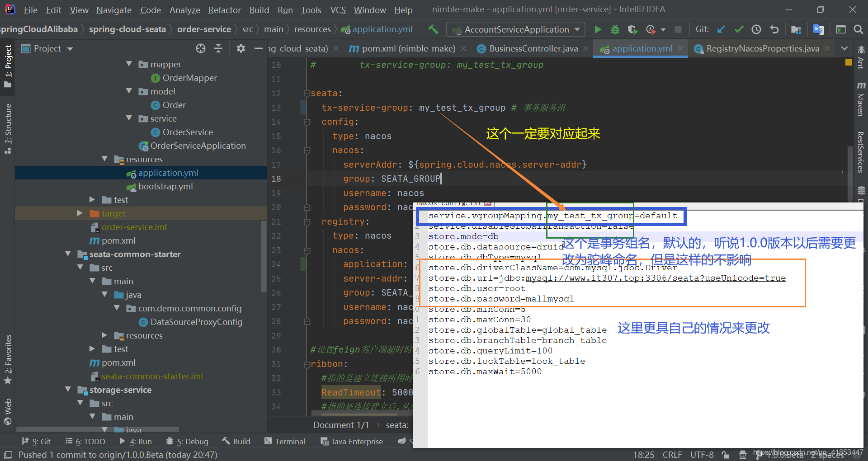The image size is (868, 461).
Task: Open Terminal tool window
Action: 285,442
